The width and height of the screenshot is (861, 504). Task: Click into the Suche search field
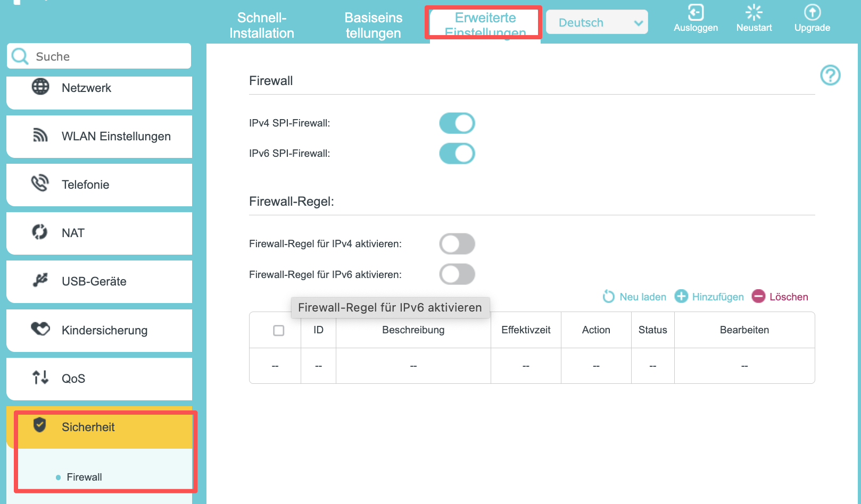click(99, 56)
